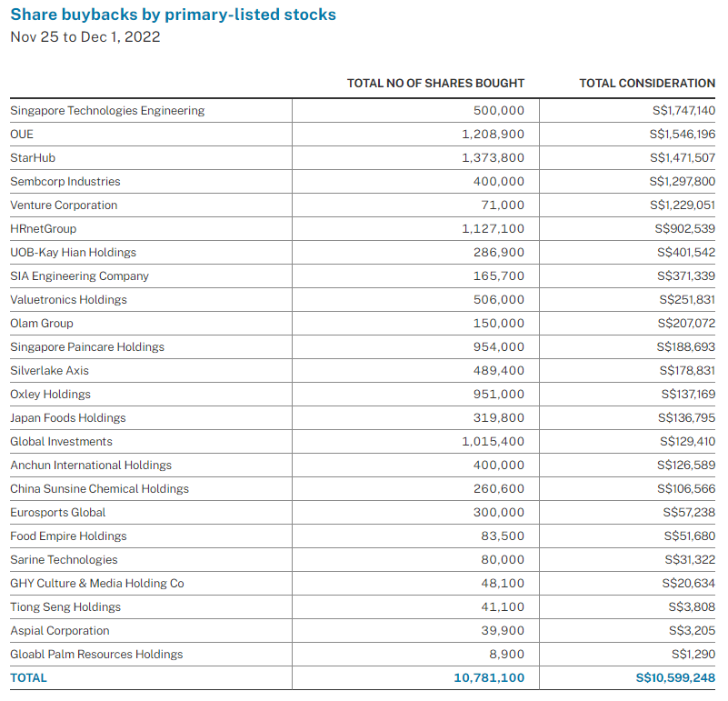
Task: Click the 'TOTAL NO OF SHARES BOUGHT' column header
Action: coord(435,83)
